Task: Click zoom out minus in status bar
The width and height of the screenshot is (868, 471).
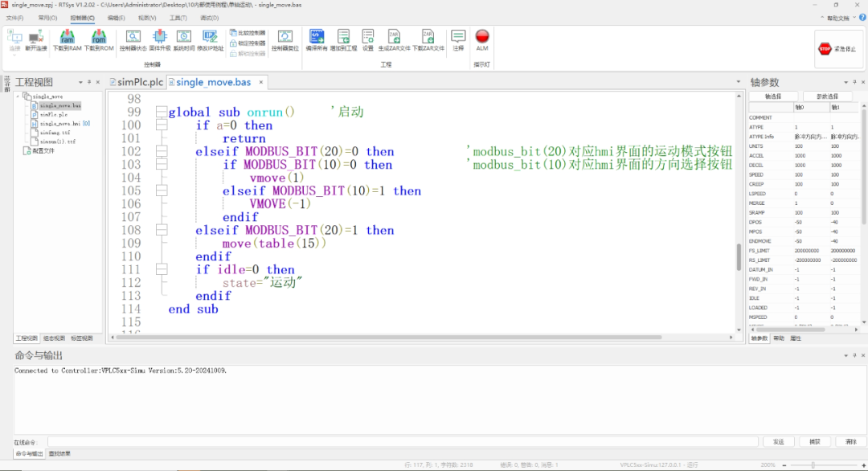Action: [x=784, y=465]
